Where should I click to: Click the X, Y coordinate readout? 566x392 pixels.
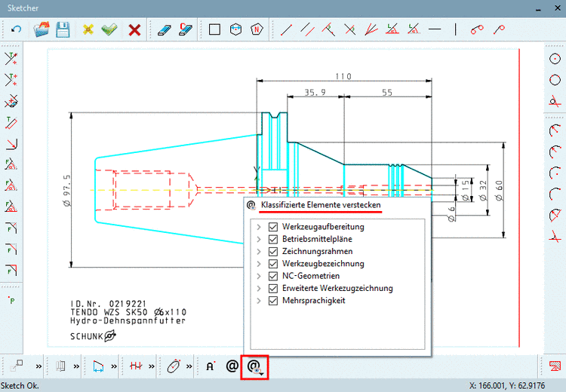(507, 385)
